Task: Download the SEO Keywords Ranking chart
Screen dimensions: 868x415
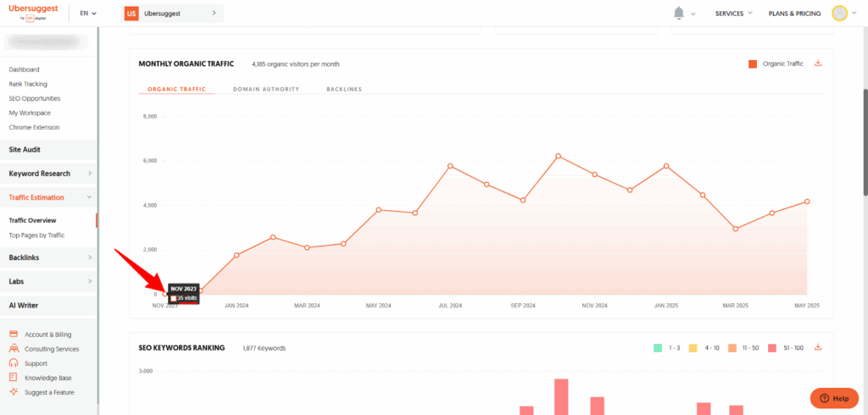Action: coord(818,347)
